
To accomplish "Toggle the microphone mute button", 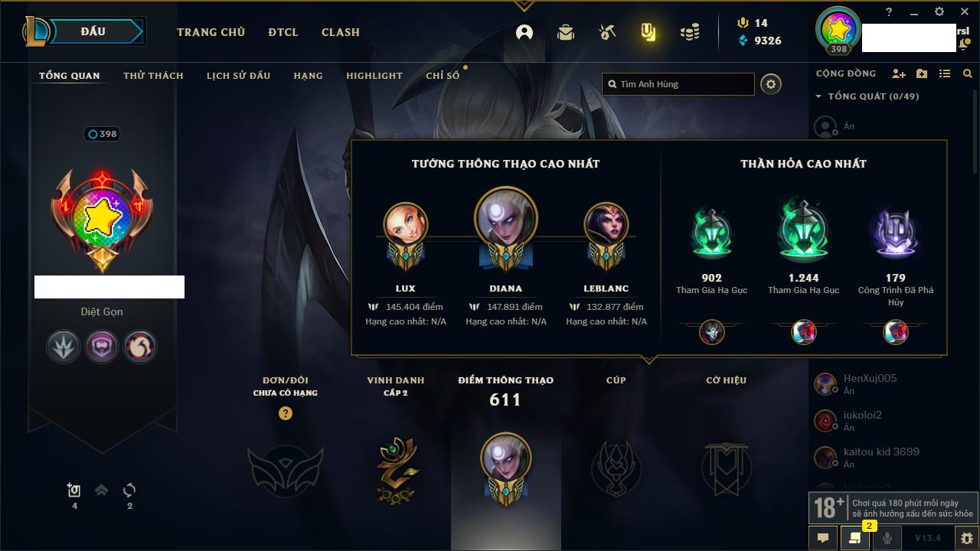I will 887,538.
